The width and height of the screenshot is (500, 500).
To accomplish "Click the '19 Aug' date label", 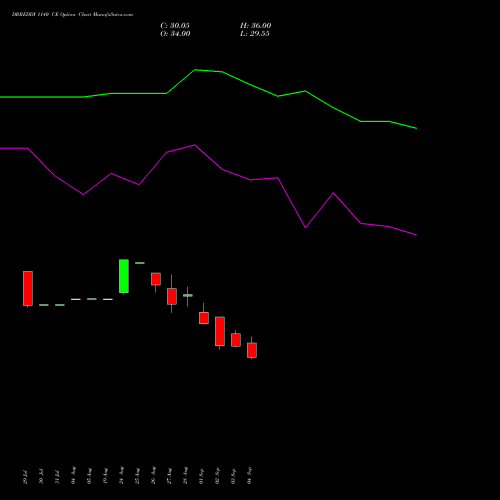I will 105,476.
